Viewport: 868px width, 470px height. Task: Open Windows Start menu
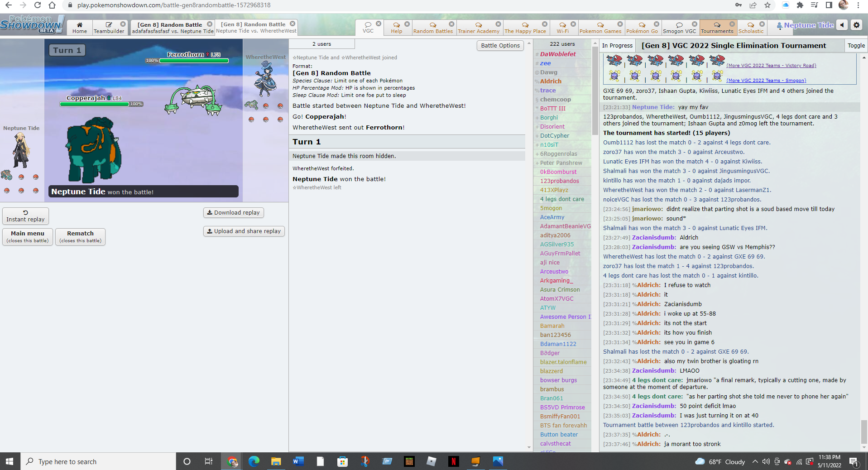pos(10,461)
